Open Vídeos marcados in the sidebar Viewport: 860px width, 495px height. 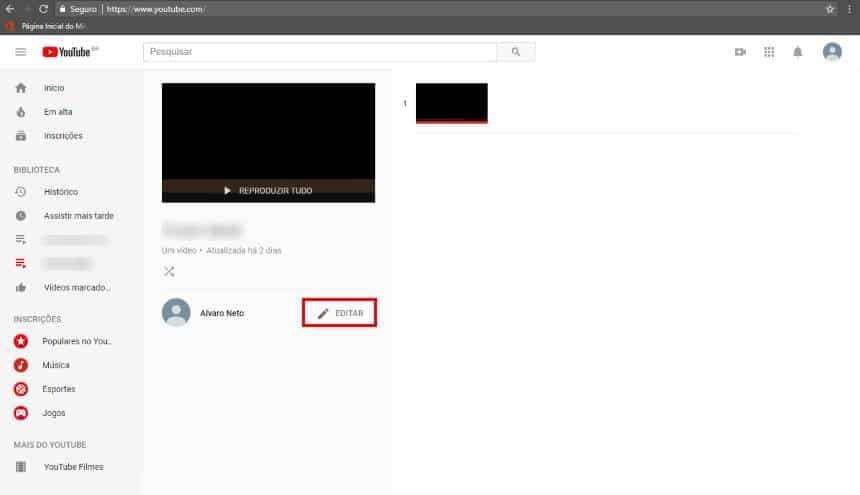coord(77,287)
